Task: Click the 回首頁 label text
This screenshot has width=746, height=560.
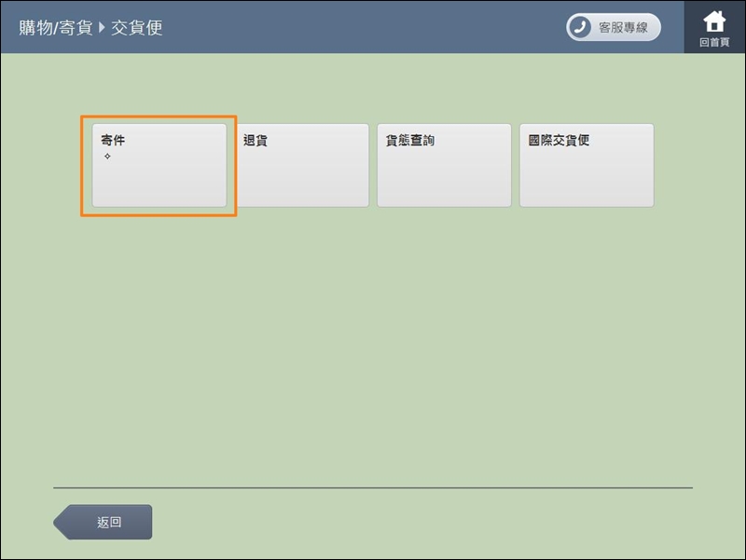Action: [714, 43]
